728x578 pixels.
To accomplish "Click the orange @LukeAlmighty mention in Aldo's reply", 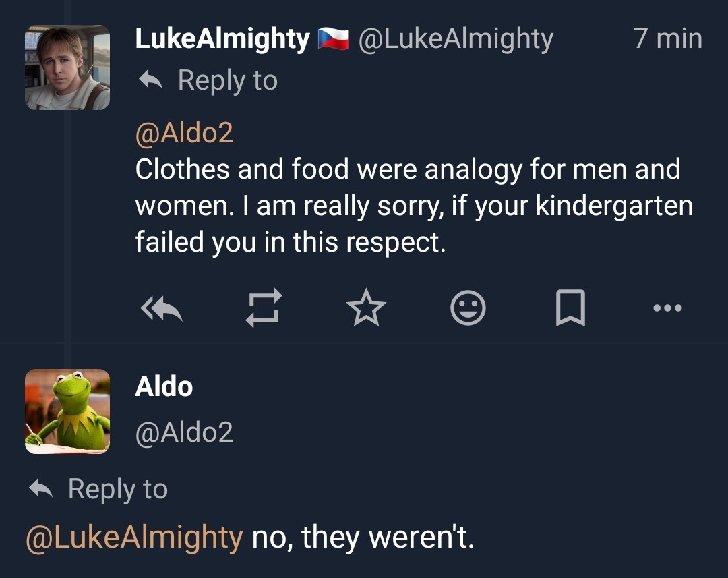I will pyautogui.click(x=134, y=538).
